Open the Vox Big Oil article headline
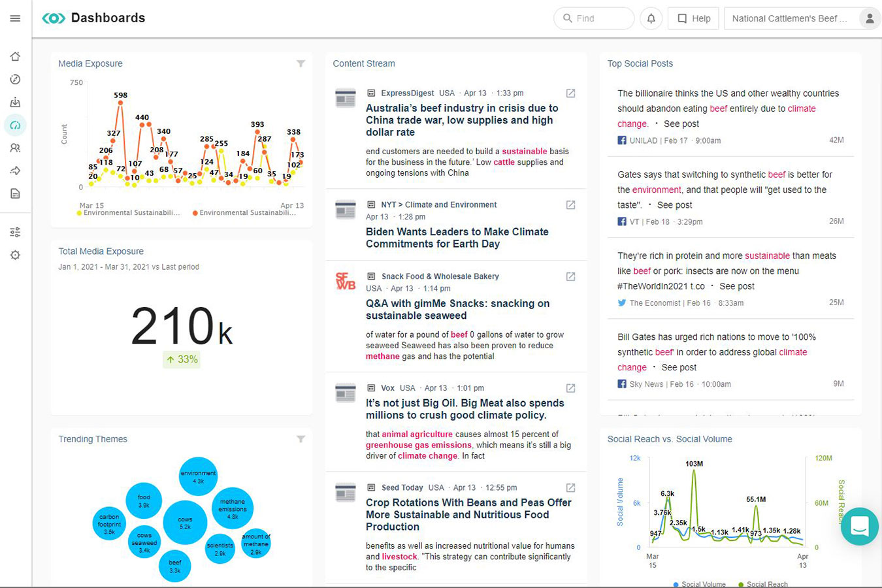The image size is (882, 588). 465,409
